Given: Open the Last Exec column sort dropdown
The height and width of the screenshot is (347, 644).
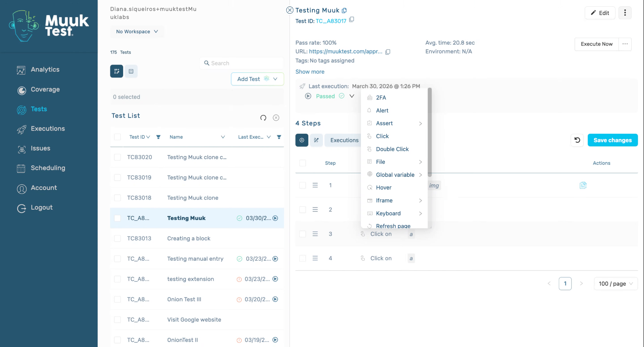Looking at the screenshot, I should pos(269,137).
